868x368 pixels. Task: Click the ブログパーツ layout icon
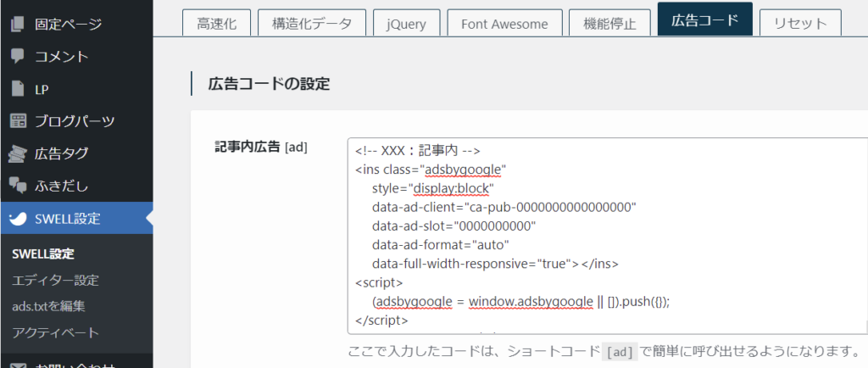click(x=18, y=120)
